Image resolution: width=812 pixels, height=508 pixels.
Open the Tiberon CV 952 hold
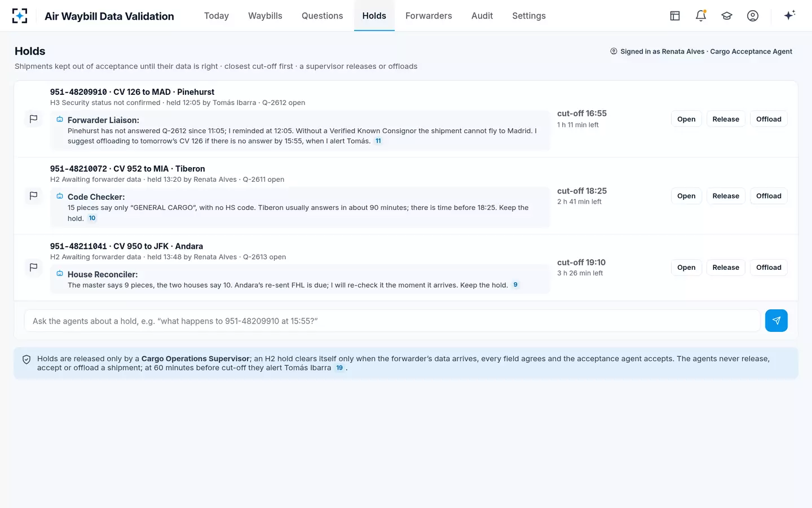click(x=686, y=196)
